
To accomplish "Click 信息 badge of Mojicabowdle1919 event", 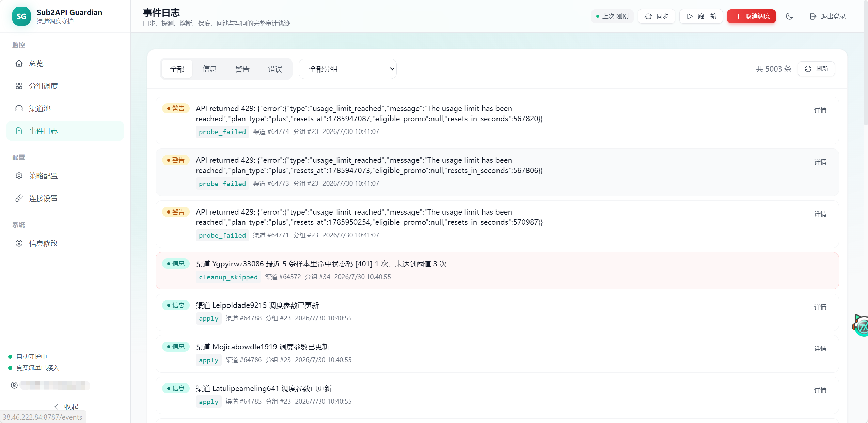I will click(176, 347).
